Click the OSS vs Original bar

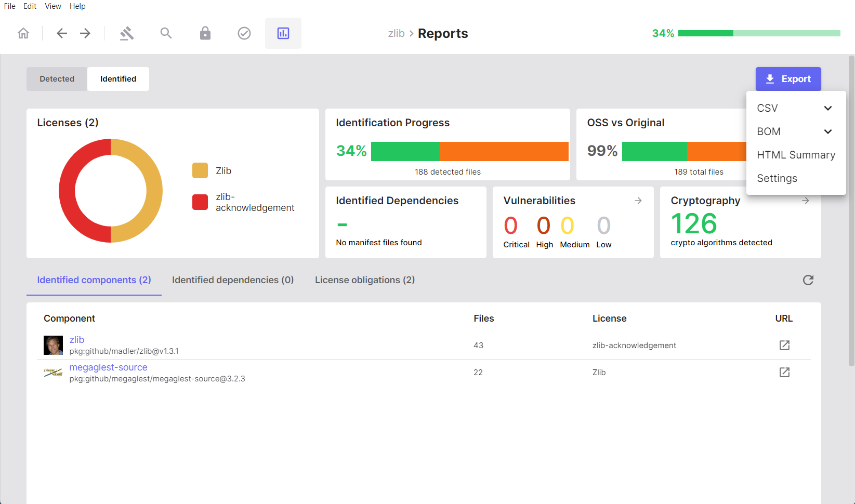pos(684,151)
